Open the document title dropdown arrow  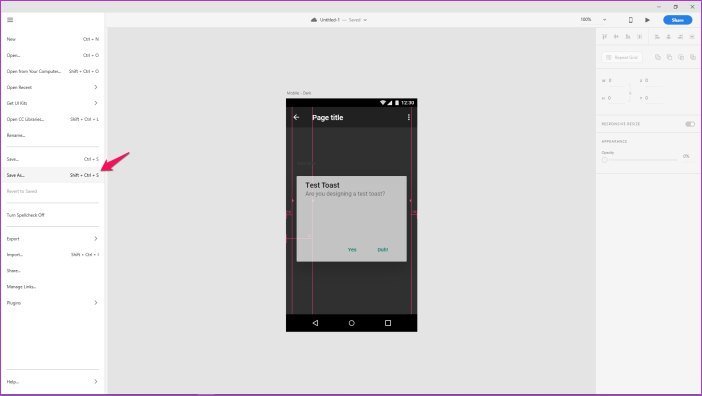(x=365, y=20)
